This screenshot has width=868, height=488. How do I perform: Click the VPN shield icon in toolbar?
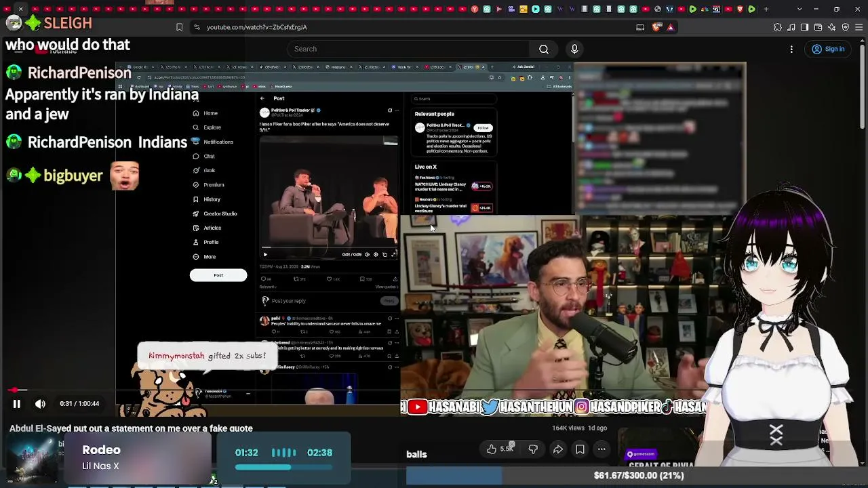(x=846, y=27)
